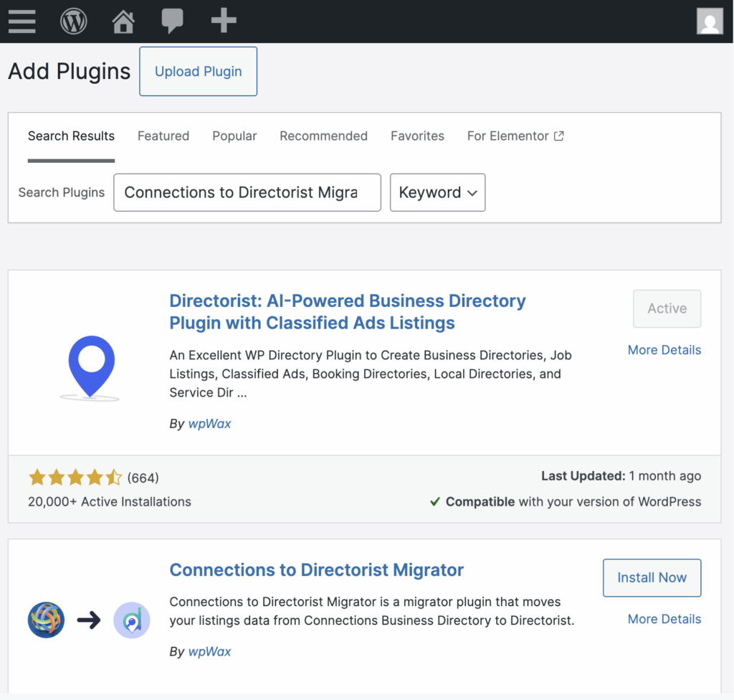Click 'Compatible with your version' text
Viewport: 734px width, 700px height.
(x=566, y=502)
